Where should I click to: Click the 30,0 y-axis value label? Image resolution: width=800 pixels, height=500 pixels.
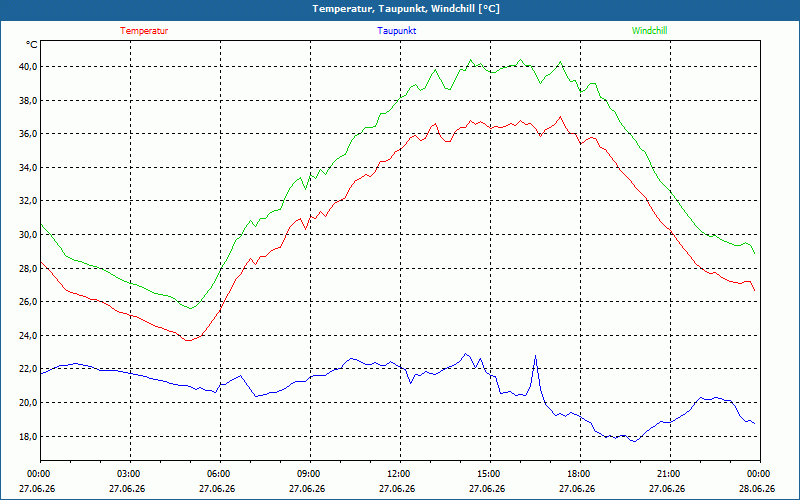click(28, 235)
